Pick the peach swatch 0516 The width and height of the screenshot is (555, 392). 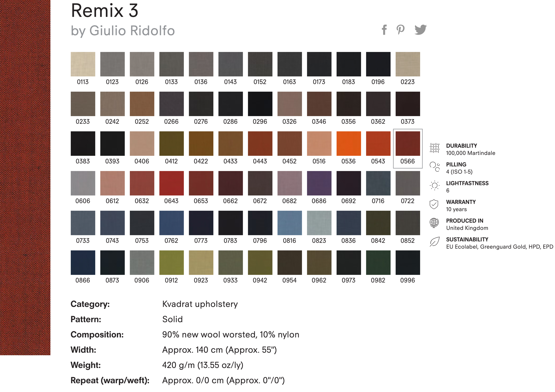pyautogui.click(x=319, y=144)
